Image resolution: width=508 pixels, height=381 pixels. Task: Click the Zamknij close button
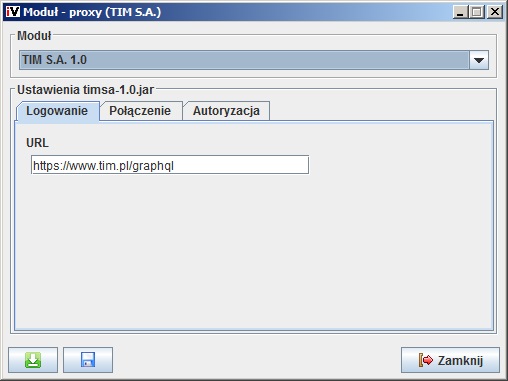coord(450,360)
